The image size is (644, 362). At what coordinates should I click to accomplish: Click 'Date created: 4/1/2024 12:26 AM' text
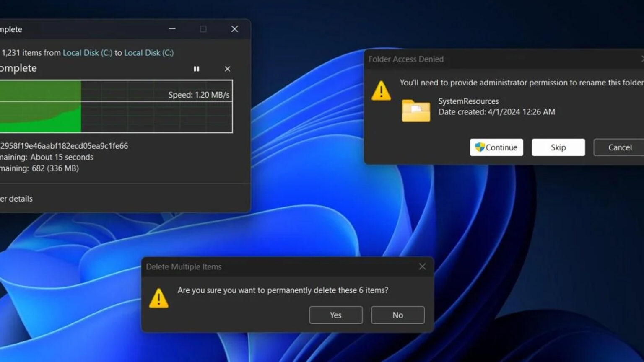[497, 112]
